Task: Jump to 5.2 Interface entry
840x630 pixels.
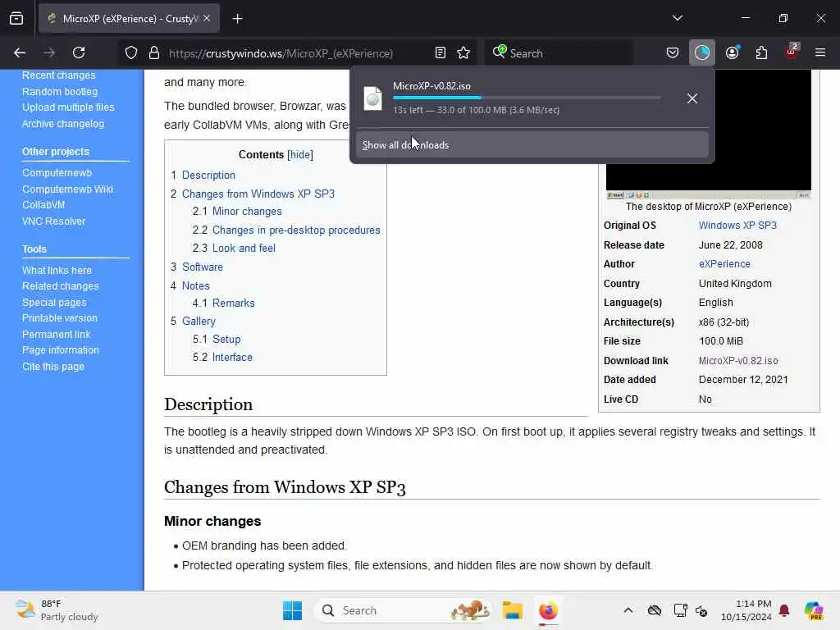Action: (x=232, y=358)
